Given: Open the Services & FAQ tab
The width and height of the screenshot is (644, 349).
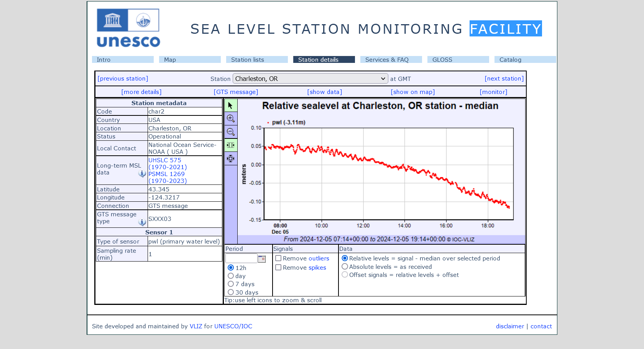Looking at the screenshot, I should pos(391,59).
